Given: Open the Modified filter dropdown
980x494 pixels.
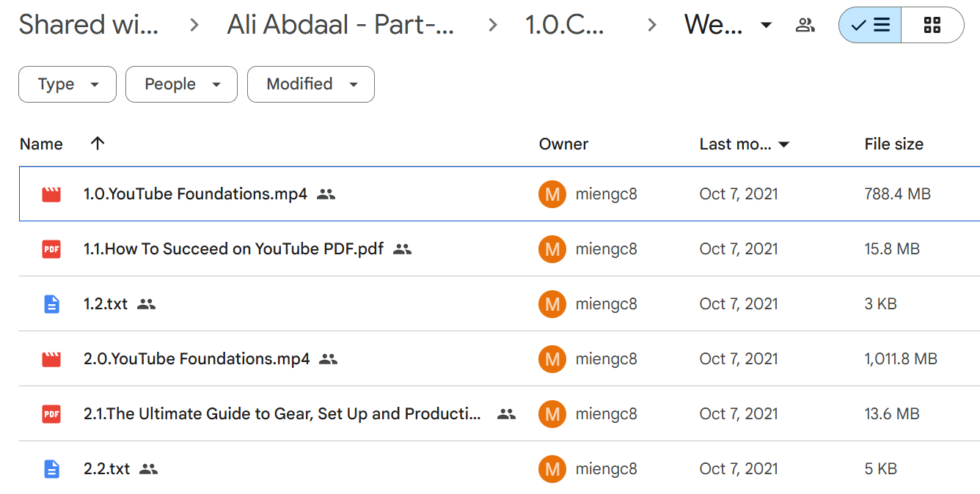Looking at the screenshot, I should tap(311, 84).
